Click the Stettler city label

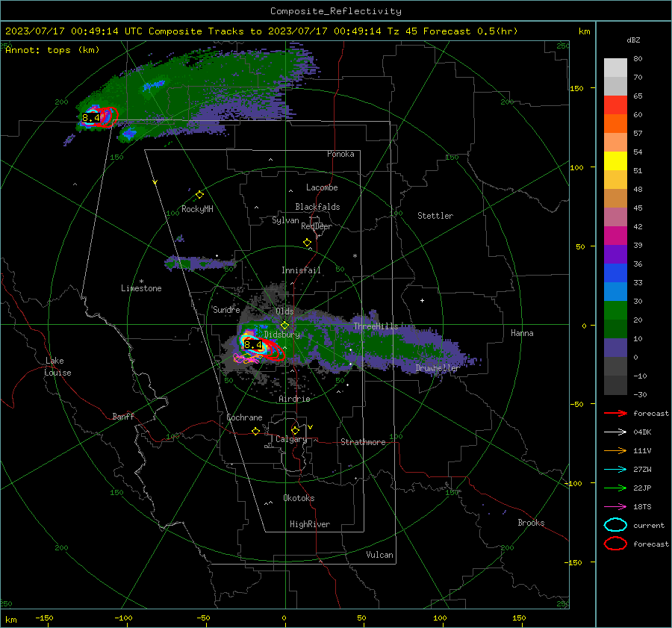[x=435, y=216]
